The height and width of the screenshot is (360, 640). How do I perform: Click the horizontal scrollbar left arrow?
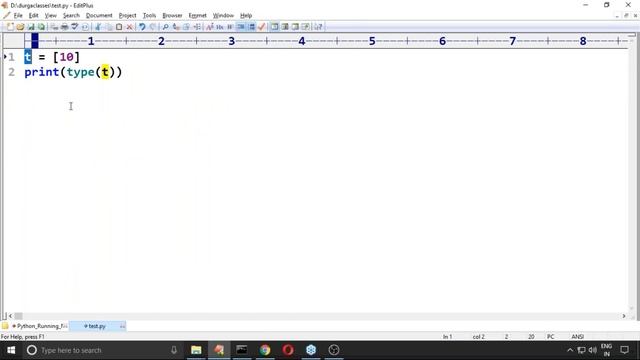click(10, 316)
